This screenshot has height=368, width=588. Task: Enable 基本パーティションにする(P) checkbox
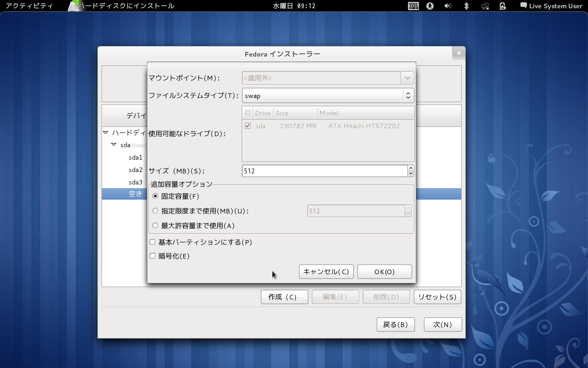(153, 242)
